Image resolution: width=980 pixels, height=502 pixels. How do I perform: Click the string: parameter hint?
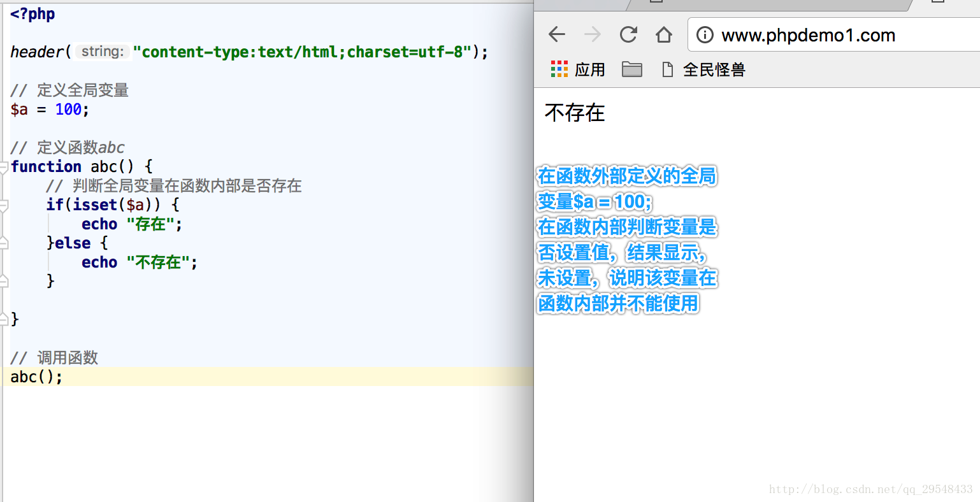point(103,52)
